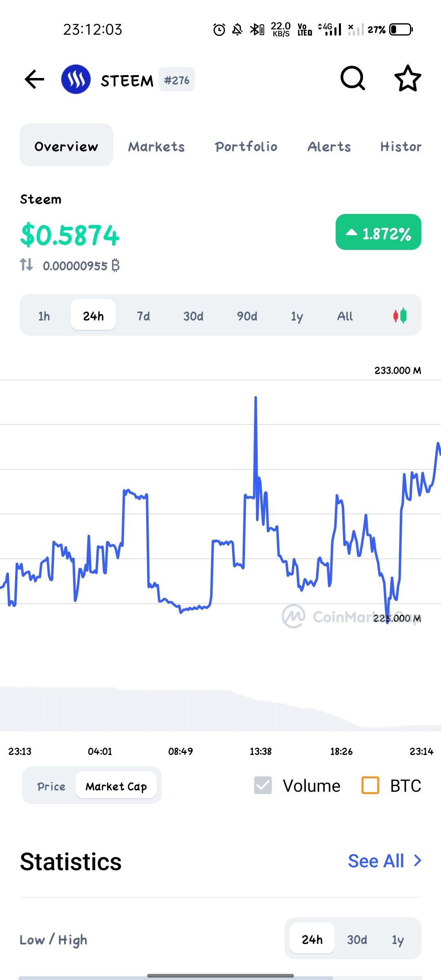Uncheck the Volume checkbox

tap(263, 785)
